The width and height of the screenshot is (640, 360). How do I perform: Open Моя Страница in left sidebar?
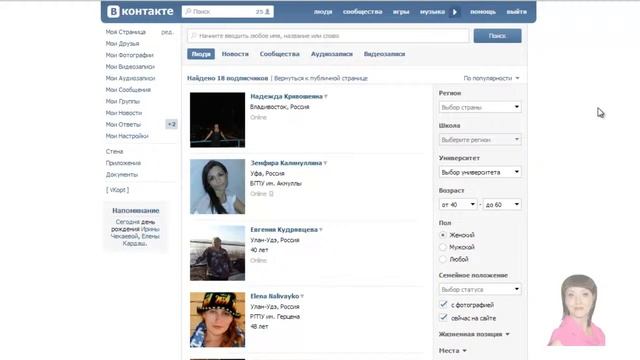126,32
